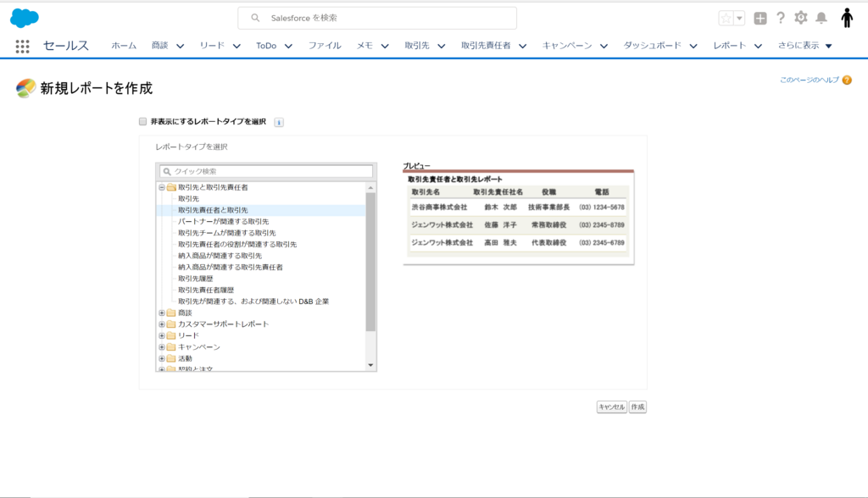
Task: Select 取引先責任者と取引先 report type
Action: [x=213, y=210]
